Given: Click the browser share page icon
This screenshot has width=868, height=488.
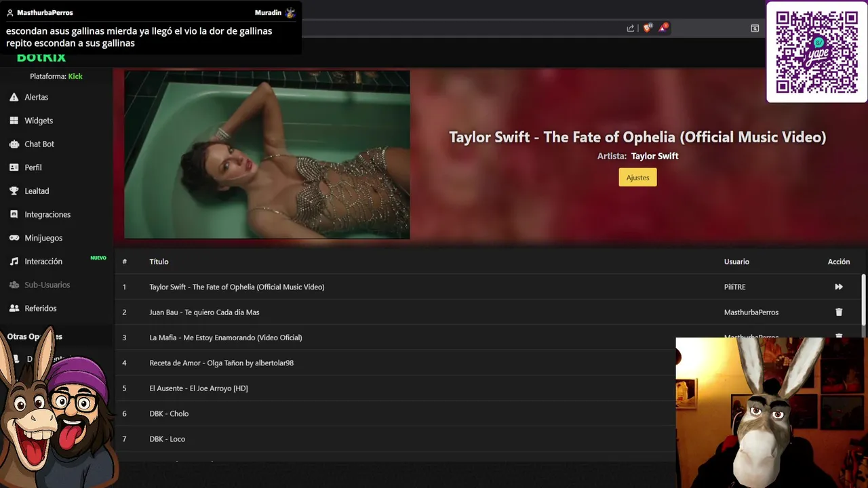Looking at the screenshot, I should tap(631, 28).
